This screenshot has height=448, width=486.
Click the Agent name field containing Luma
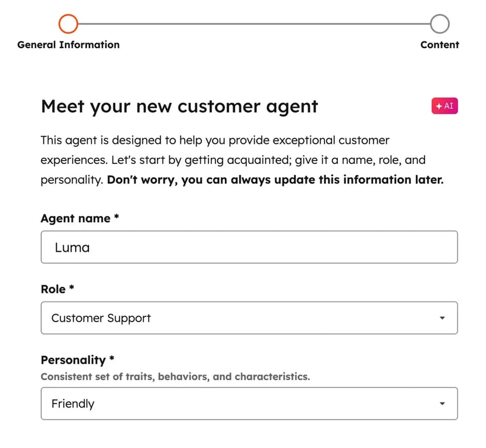click(x=249, y=247)
